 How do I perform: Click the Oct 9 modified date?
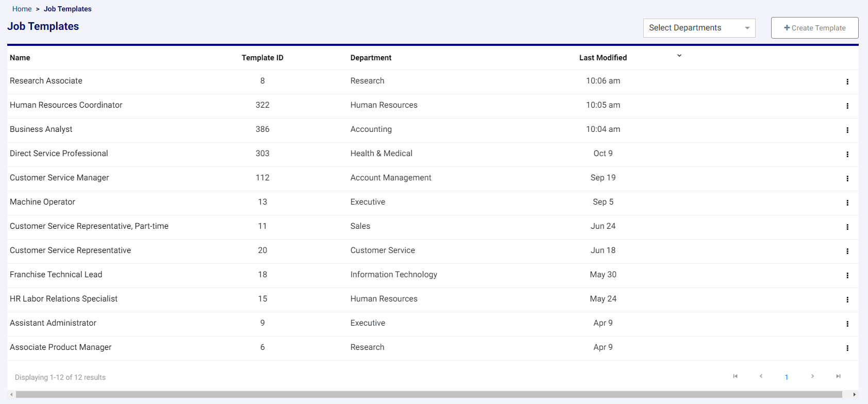[x=603, y=154]
